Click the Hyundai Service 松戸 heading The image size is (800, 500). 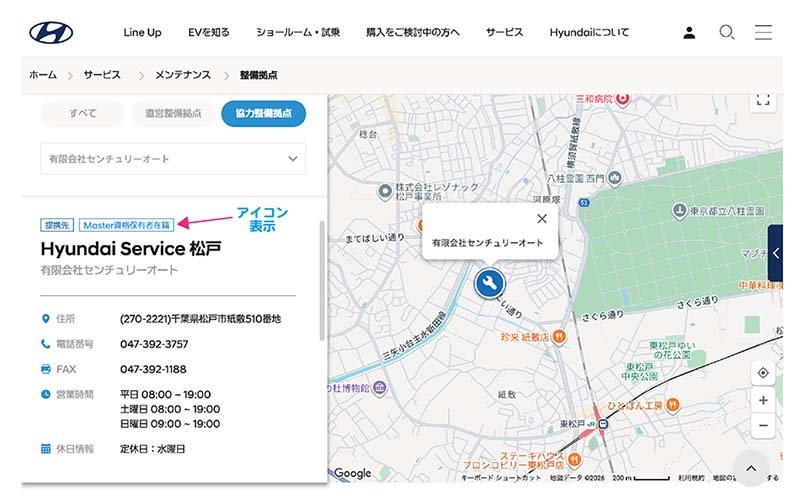tap(131, 248)
